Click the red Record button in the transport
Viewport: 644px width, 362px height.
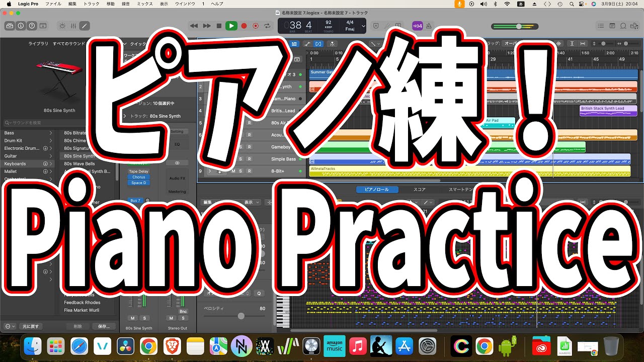tap(244, 26)
